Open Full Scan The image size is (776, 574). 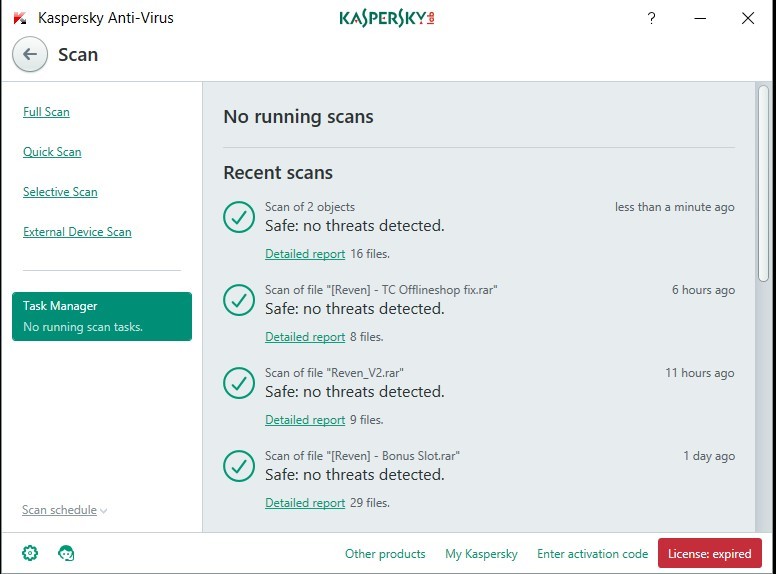46,112
